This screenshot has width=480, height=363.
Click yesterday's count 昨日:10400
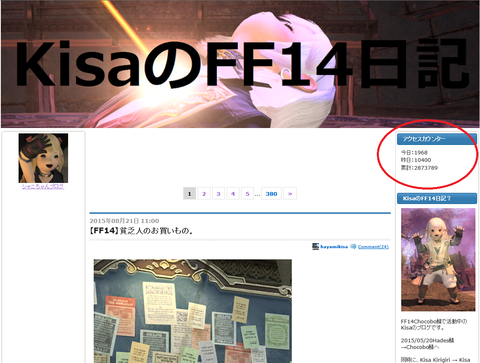(416, 160)
